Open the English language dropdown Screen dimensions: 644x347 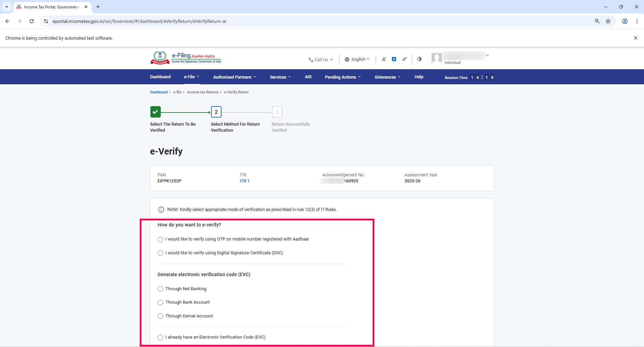pos(357,59)
